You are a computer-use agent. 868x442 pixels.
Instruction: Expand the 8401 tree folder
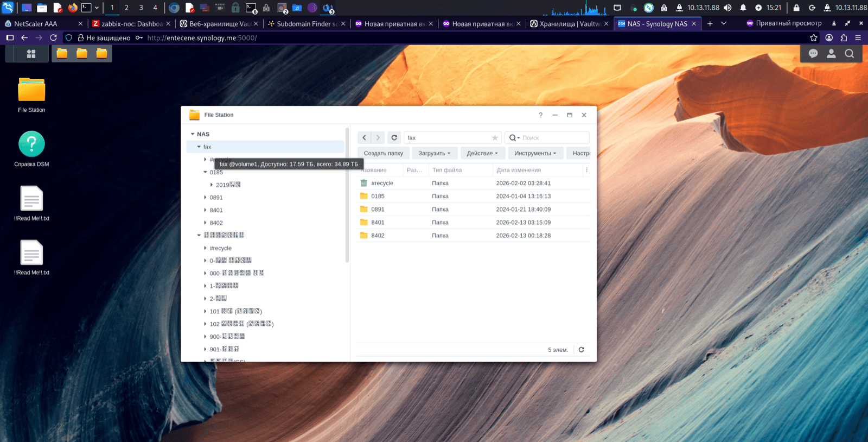coord(205,210)
